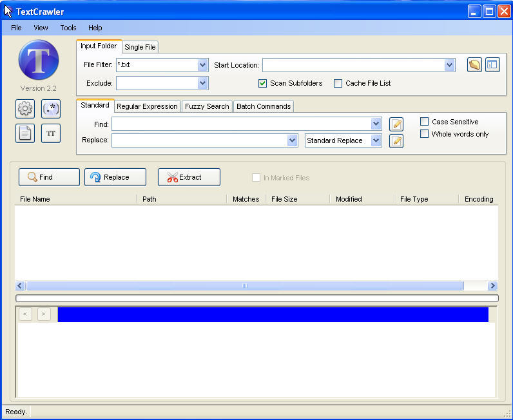
Task: Click the TextCrawler T logo
Action: 39,60
